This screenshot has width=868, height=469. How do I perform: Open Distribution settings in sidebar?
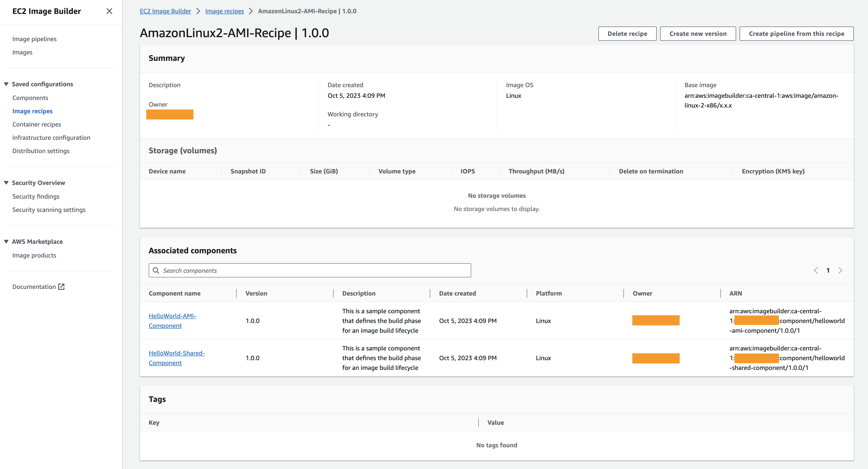(x=41, y=151)
